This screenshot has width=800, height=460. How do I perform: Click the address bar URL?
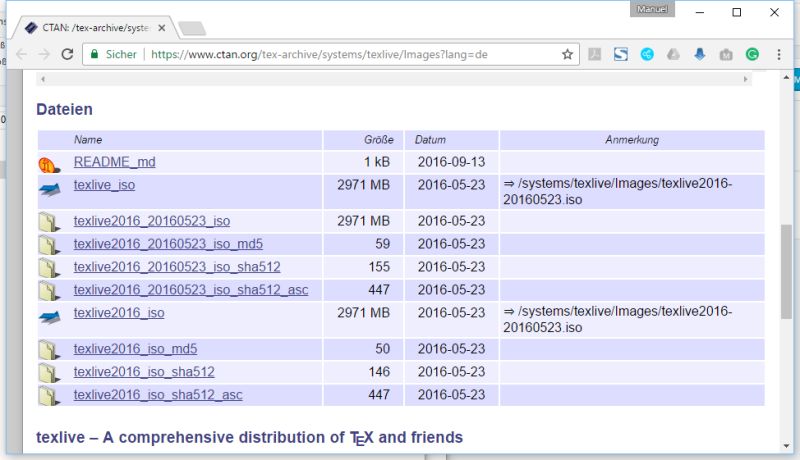coord(319,55)
